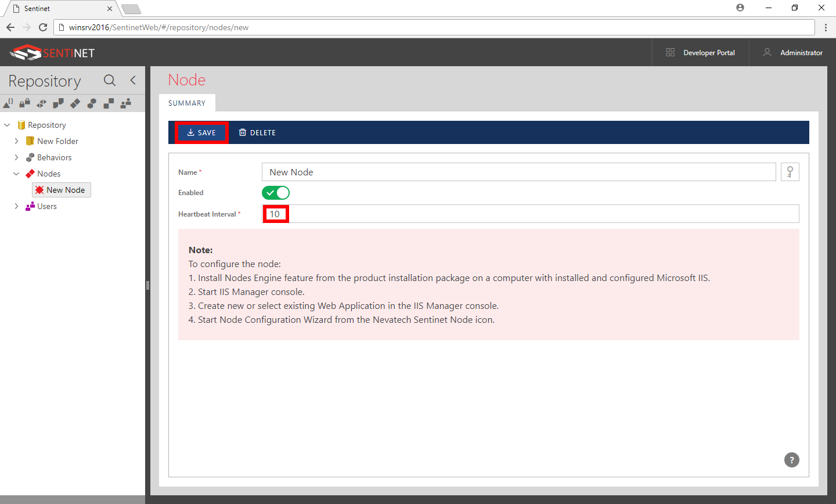Select New Node in the tree

click(x=62, y=190)
